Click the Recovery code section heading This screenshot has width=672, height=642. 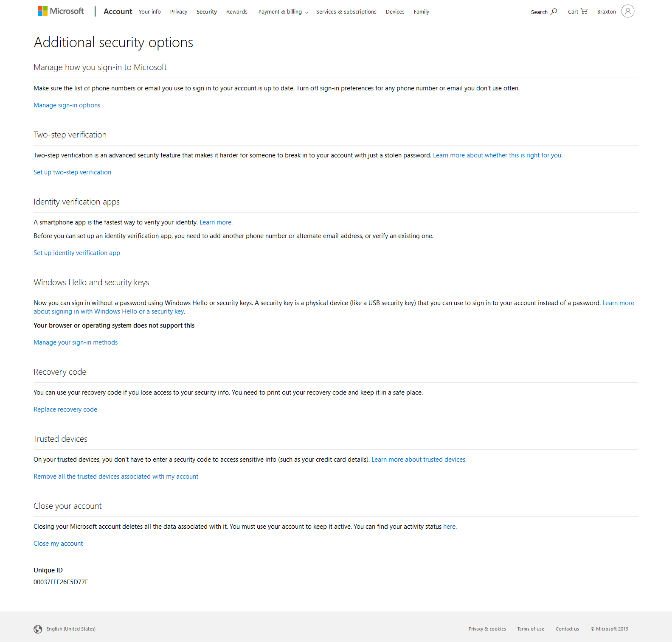click(60, 372)
